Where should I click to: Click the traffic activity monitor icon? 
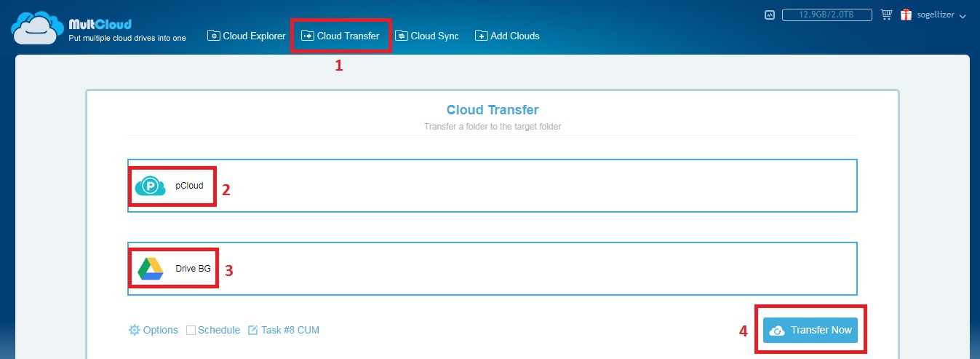(x=770, y=15)
